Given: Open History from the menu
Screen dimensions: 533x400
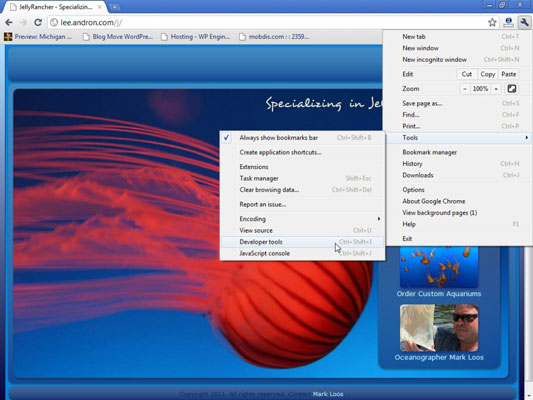Looking at the screenshot, I should pyautogui.click(x=459, y=164).
